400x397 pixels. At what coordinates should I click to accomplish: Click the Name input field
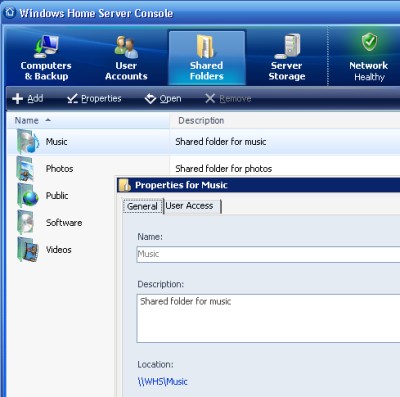coord(268,254)
